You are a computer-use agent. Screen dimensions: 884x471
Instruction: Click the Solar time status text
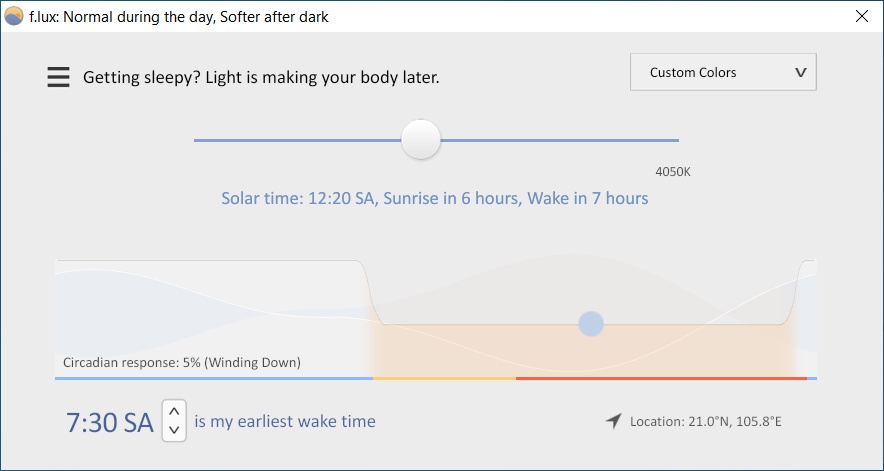pyautogui.click(x=435, y=199)
